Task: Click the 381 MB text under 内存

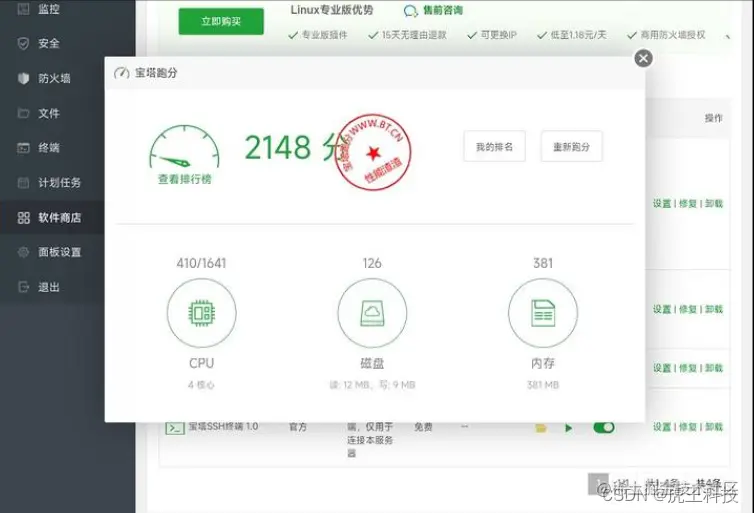Action: click(543, 385)
